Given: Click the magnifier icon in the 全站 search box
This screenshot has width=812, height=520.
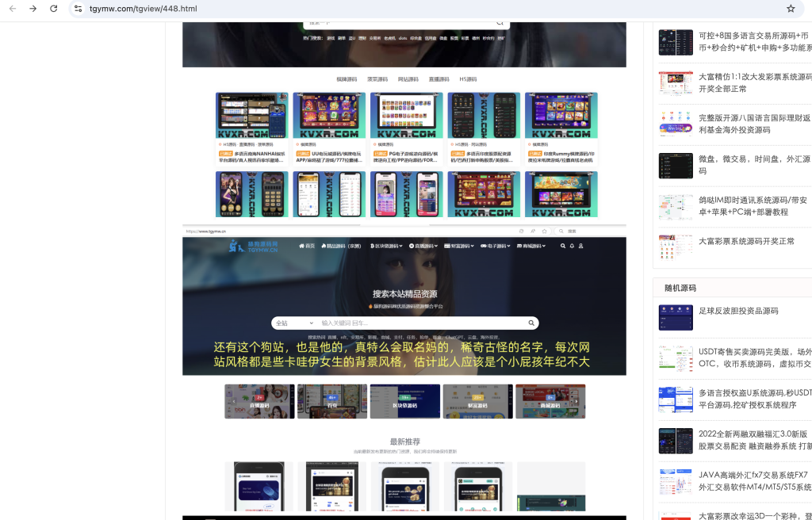Looking at the screenshot, I should click(x=531, y=323).
